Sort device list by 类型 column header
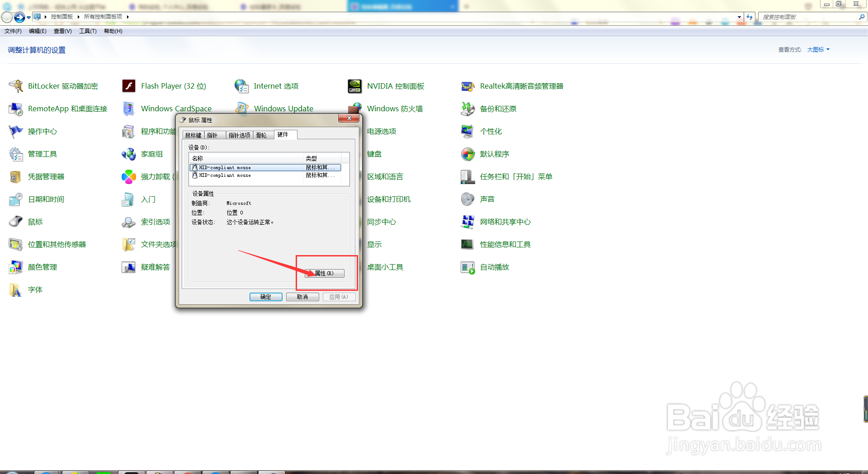The image size is (868, 474). (322, 158)
